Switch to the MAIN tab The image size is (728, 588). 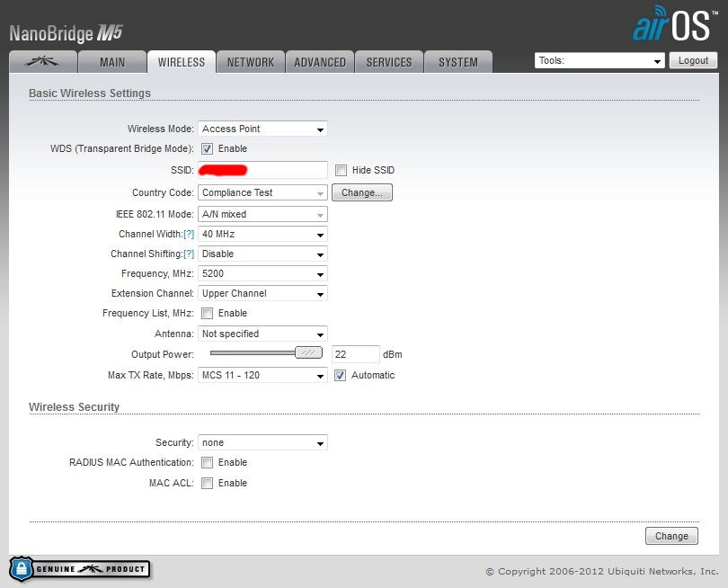112,62
